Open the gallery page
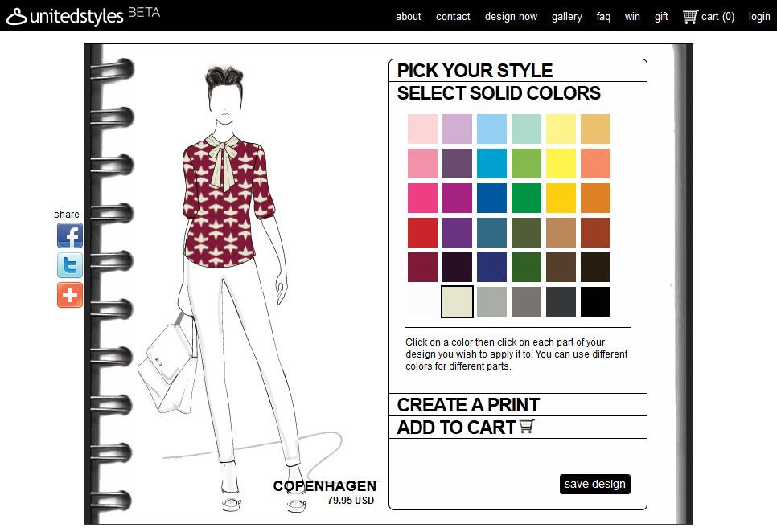Viewport: 777px width, 532px height. (x=567, y=17)
